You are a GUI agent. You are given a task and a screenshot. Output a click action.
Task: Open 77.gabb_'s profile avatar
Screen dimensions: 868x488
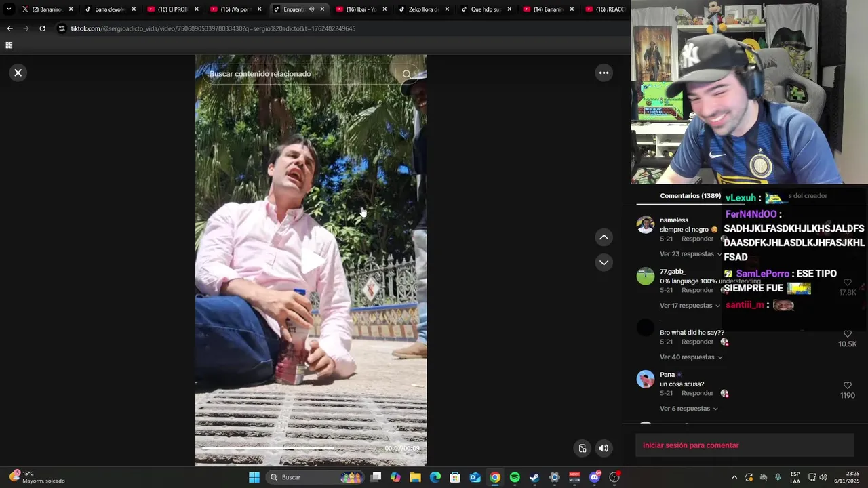coord(646,277)
